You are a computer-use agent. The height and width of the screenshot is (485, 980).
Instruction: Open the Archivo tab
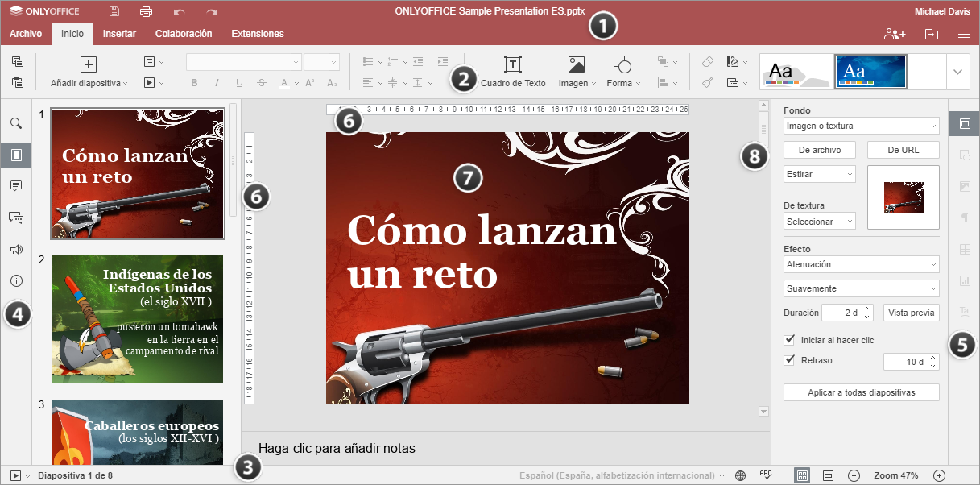26,34
